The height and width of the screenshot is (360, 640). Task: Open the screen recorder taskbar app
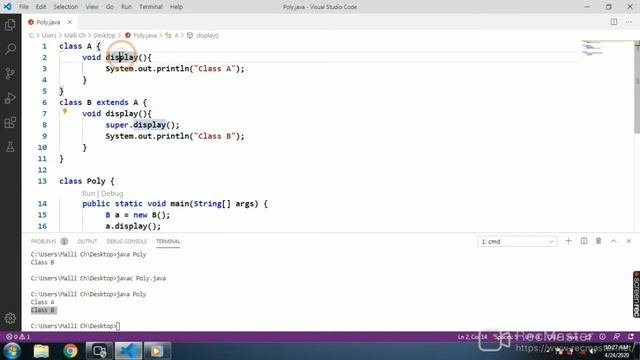(99, 351)
